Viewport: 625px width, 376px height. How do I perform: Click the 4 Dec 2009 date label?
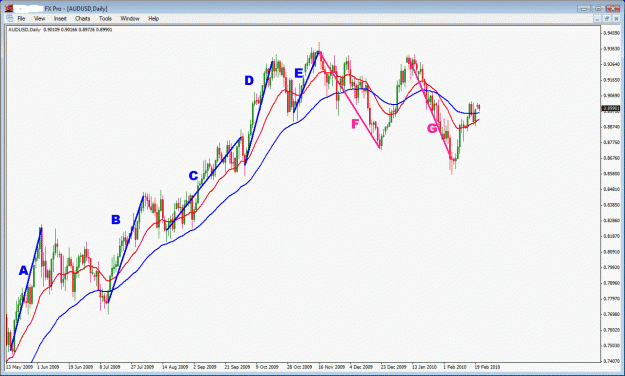coord(361,367)
